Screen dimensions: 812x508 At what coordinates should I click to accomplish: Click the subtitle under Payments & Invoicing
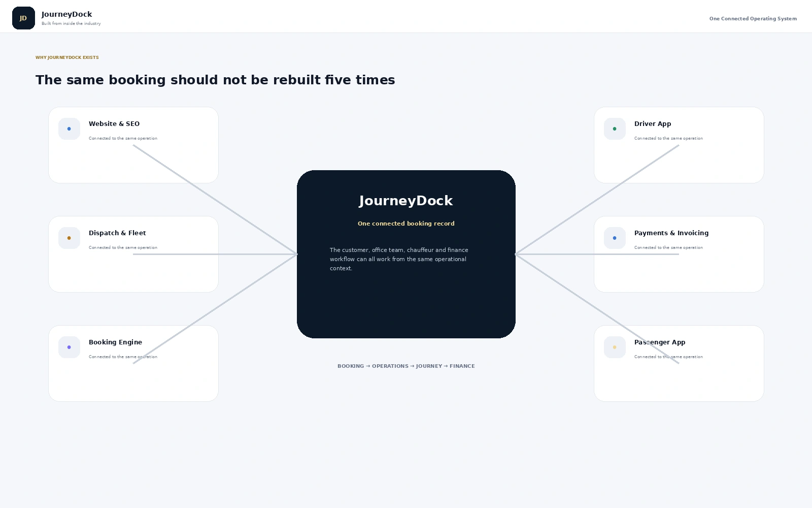point(668,247)
